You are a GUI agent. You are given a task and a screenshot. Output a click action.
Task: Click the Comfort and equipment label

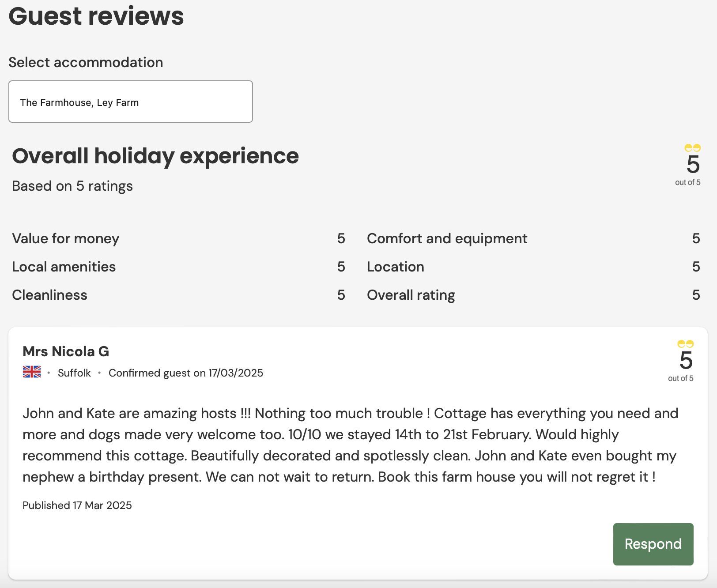click(x=447, y=238)
